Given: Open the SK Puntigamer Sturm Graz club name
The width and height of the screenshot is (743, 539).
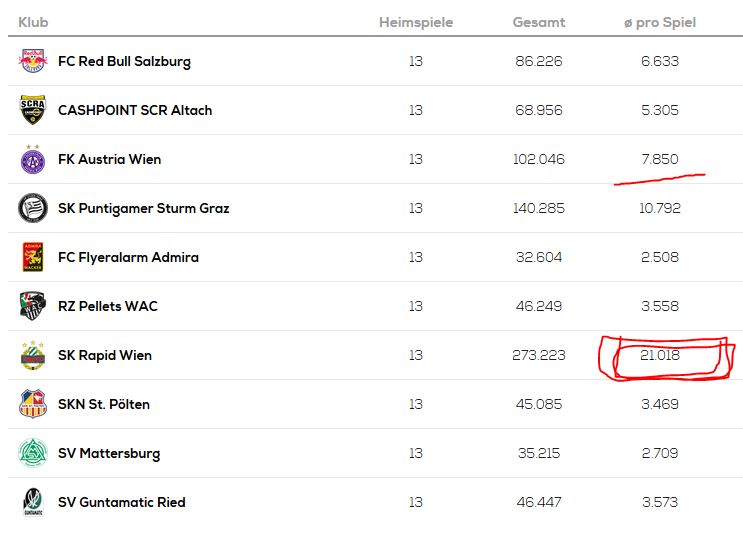Looking at the screenshot, I should tap(144, 209).
